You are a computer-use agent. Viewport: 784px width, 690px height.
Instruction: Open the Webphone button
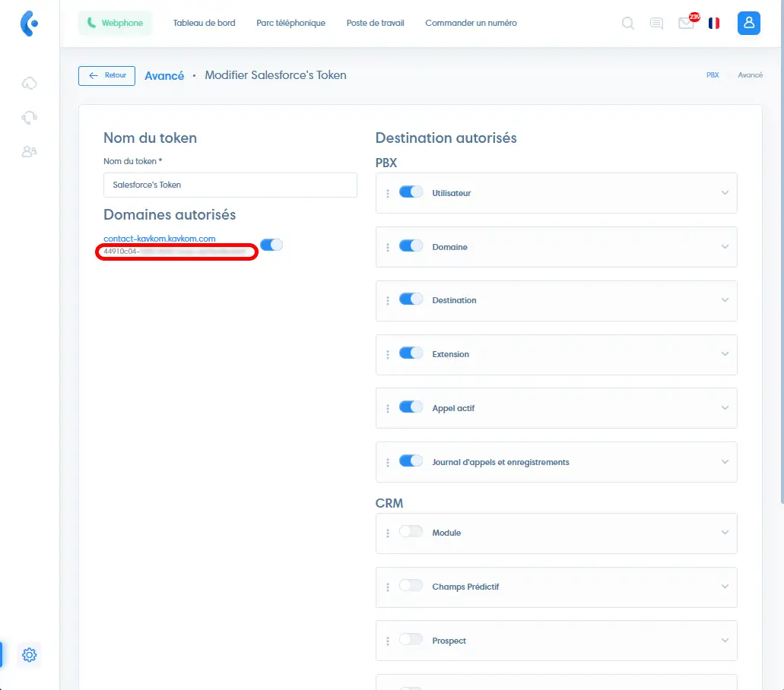pos(115,24)
